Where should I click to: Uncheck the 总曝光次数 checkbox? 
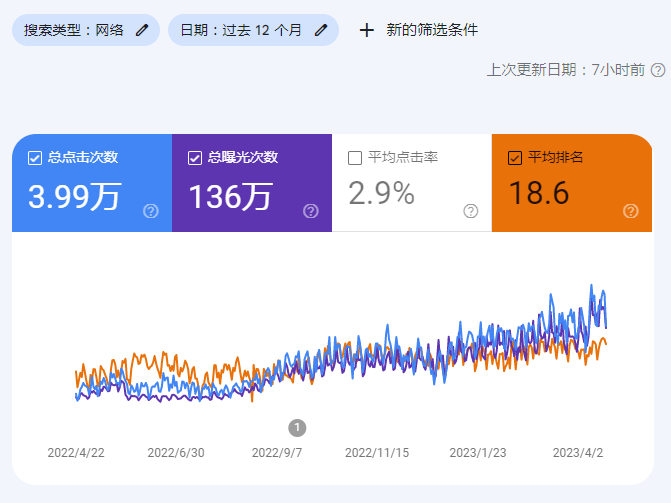[195, 157]
